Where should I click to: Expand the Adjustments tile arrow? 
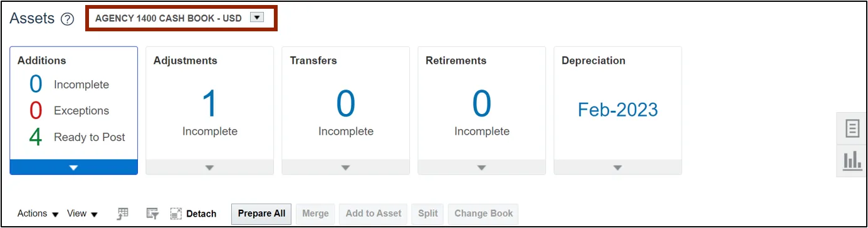210,167
